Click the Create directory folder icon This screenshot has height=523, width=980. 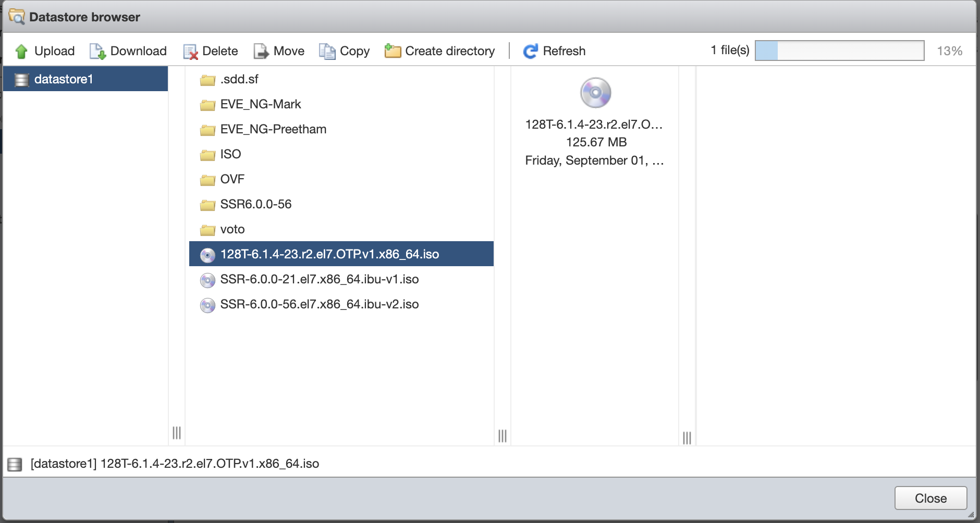click(393, 51)
